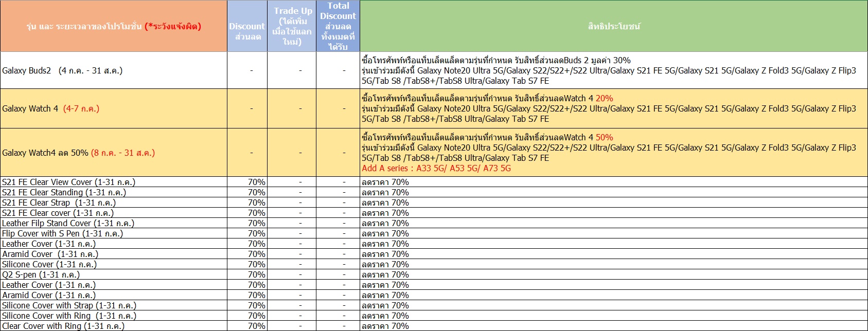Select the 70% value for Silicone Cover with Strap
The image size is (868, 331).
pyautogui.click(x=247, y=305)
